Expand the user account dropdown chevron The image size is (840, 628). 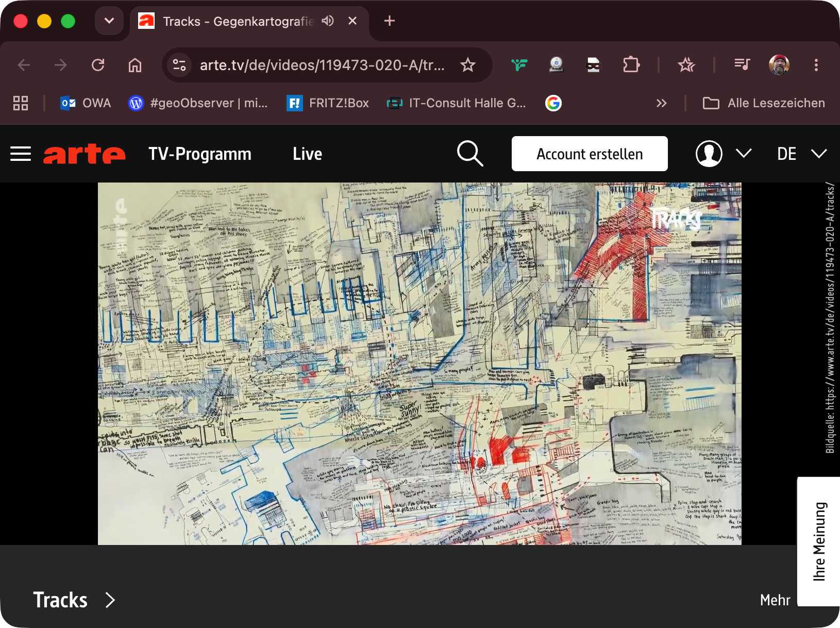pyautogui.click(x=744, y=154)
